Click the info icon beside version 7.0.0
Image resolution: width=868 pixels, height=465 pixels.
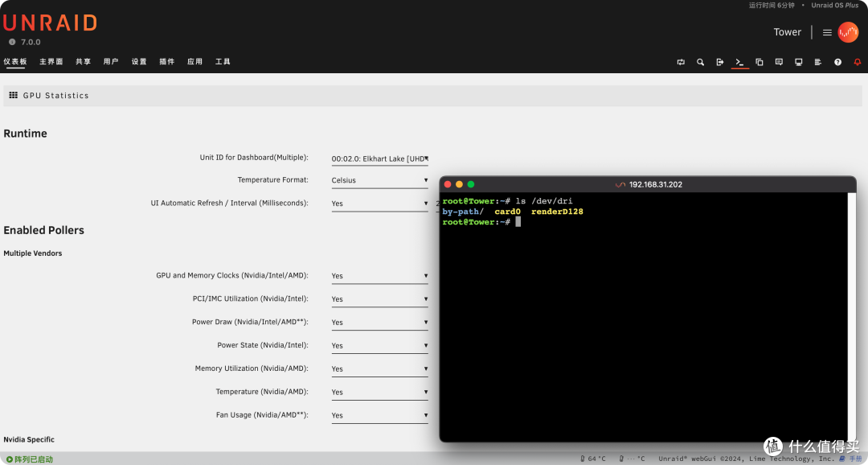(x=11, y=42)
